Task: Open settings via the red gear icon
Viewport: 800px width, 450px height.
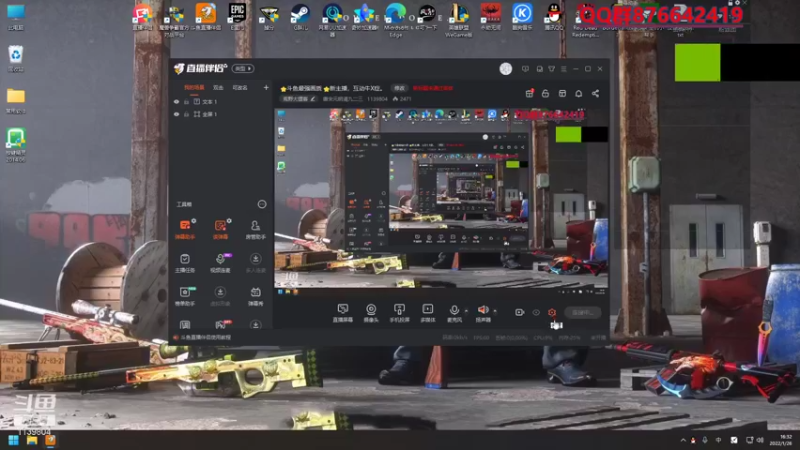Action: (552, 312)
